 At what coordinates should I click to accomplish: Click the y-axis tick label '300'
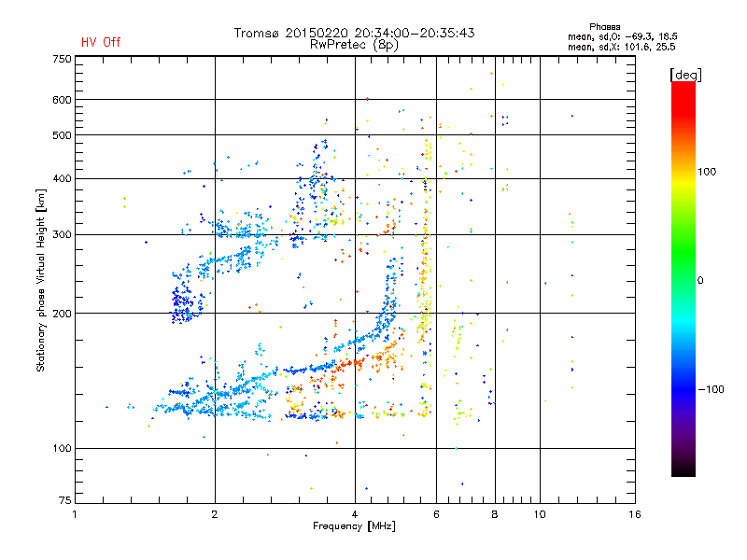click(x=62, y=235)
